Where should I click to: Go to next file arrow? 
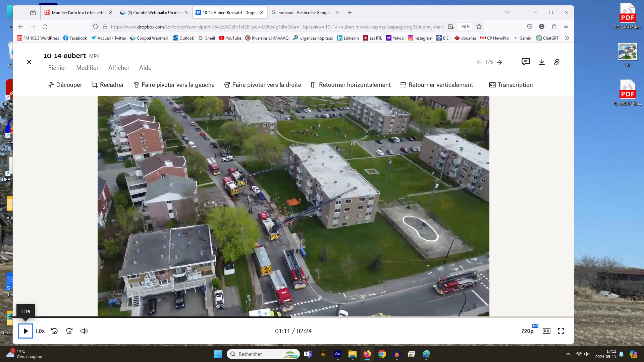pos(499,62)
